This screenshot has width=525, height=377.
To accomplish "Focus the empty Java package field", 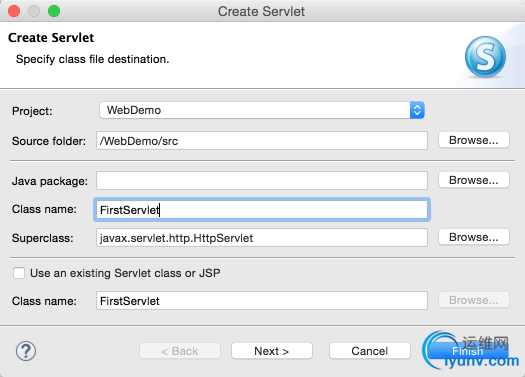I will pyautogui.click(x=262, y=181).
